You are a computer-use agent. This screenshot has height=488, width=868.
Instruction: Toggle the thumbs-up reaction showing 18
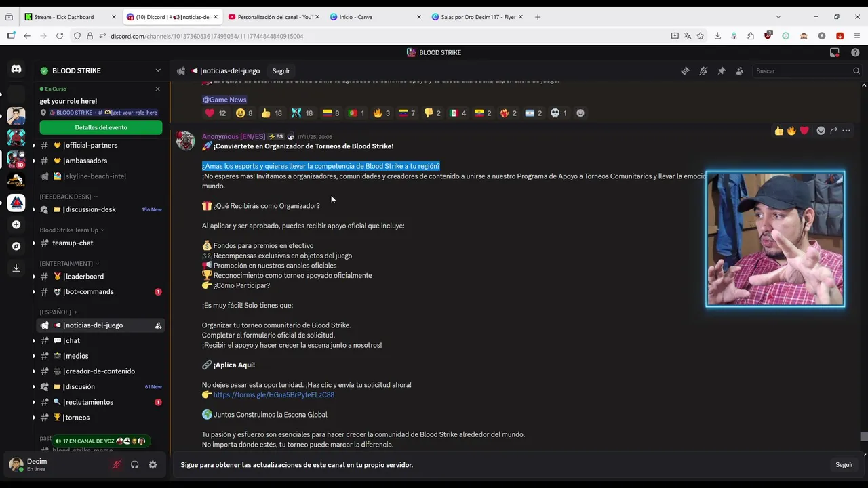point(271,113)
